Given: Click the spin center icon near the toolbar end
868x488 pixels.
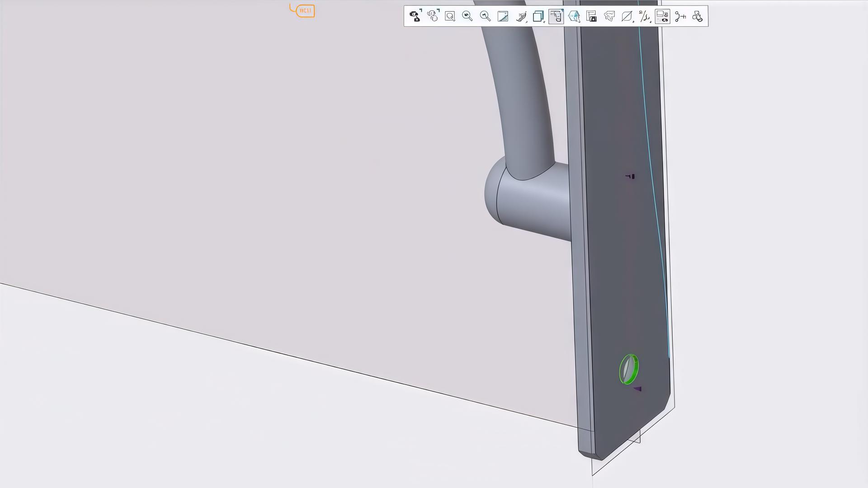Looking at the screenshot, I should pyautogui.click(x=680, y=16).
